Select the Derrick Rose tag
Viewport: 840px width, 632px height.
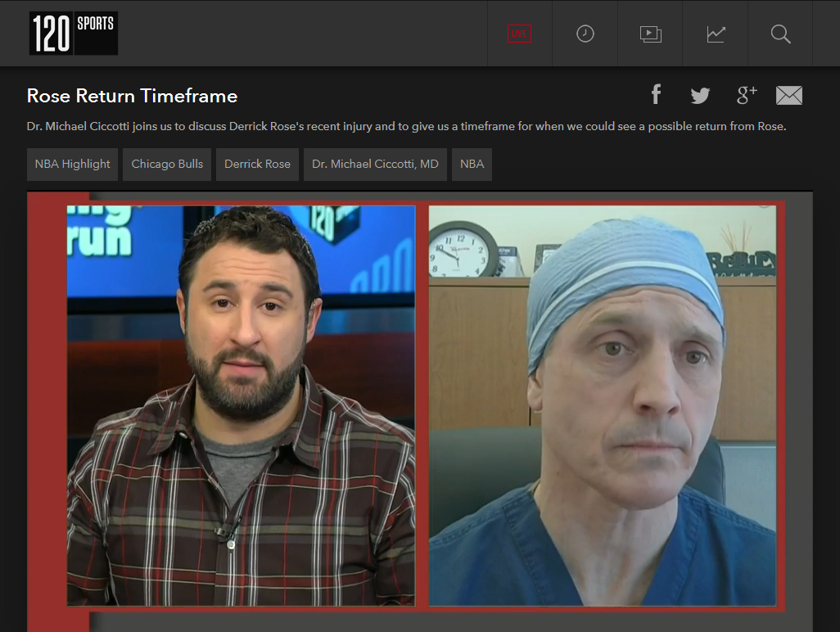[x=257, y=164]
